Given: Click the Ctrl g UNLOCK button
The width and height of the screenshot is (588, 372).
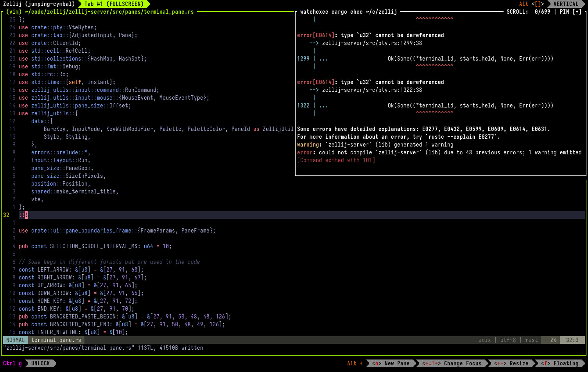Looking at the screenshot, I should click(x=30, y=363).
